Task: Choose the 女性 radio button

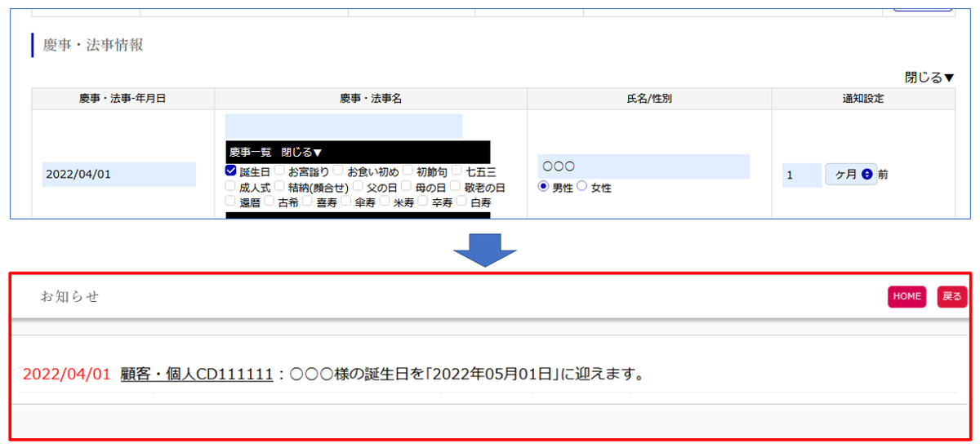Action: 581,187
